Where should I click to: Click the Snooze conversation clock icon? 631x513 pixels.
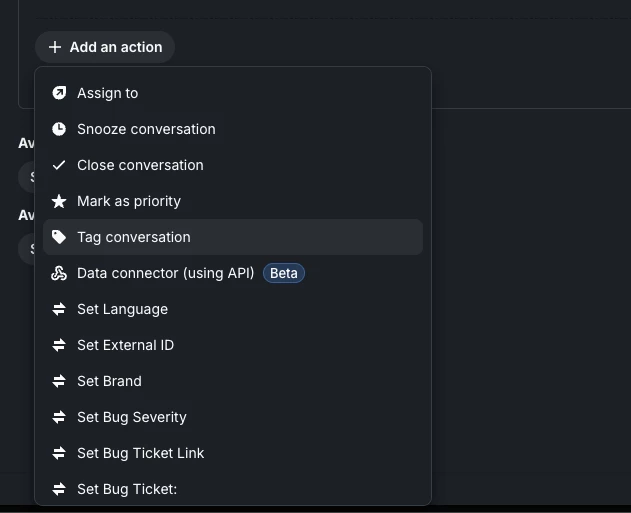pyautogui.click(x=59, y=129)
